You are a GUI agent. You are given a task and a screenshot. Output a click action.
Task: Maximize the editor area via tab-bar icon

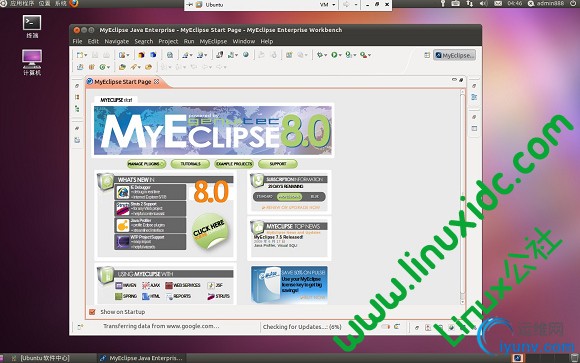point(461,80)
